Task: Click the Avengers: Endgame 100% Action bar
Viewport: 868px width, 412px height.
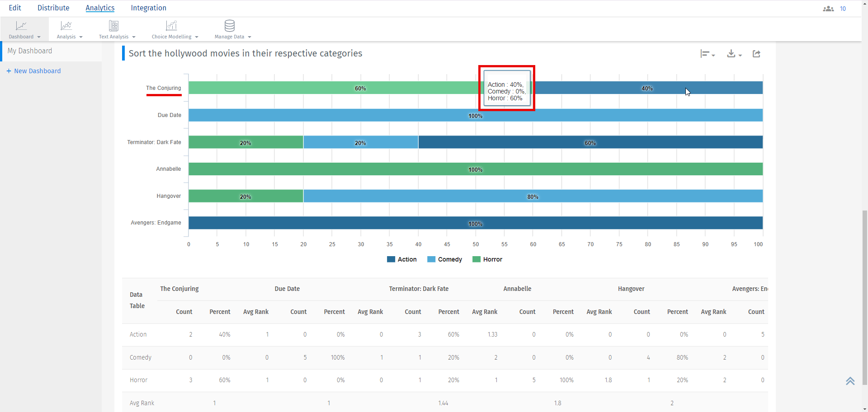Action: 476,223
